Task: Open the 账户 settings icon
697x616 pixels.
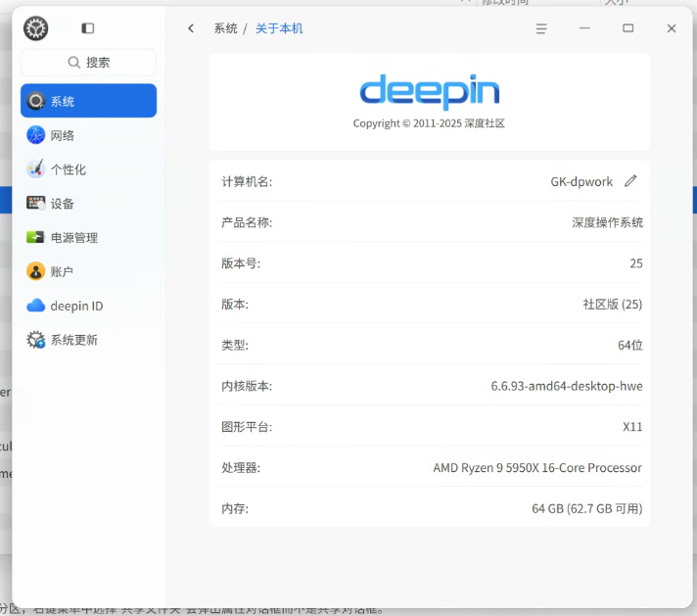Action: click(35, 271)
